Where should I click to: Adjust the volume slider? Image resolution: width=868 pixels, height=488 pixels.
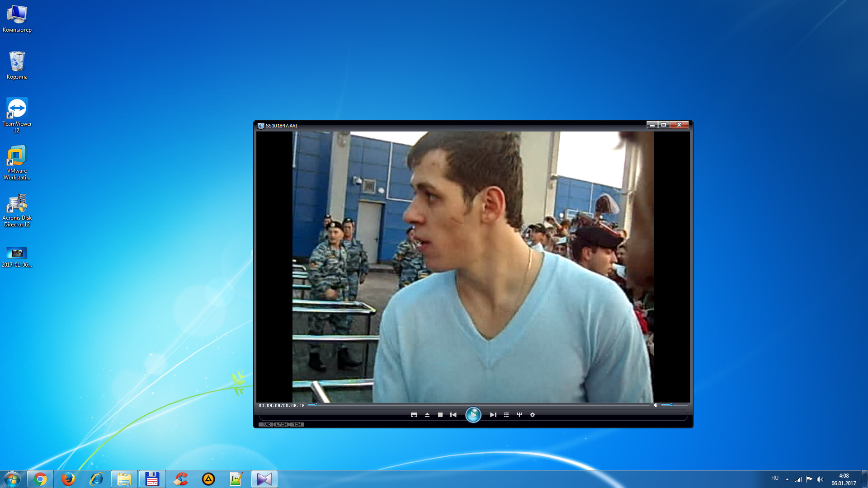point(674,405)
